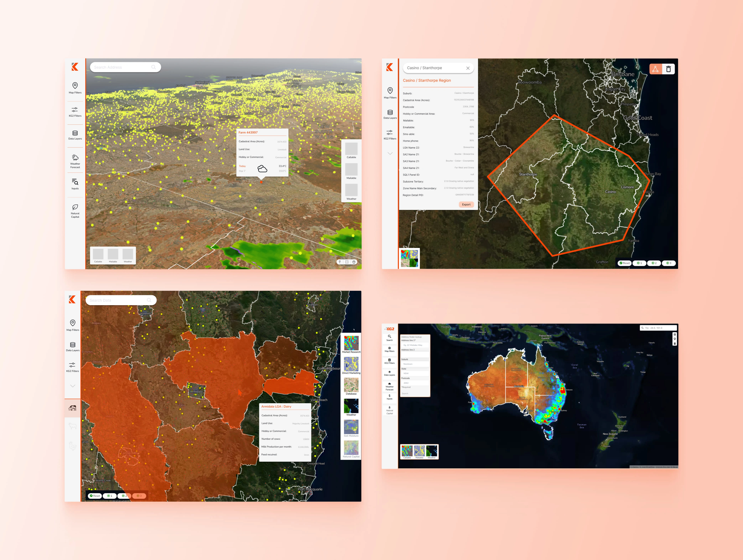This screenshot has width=743, height=560.
Task: Activate the polygon drawing tool
Action: [656, 69]
